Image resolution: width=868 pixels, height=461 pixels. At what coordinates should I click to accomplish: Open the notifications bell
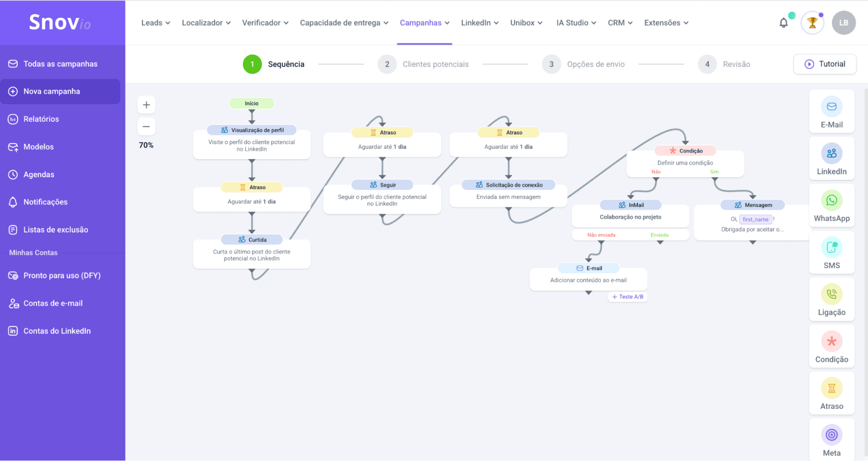783,23
